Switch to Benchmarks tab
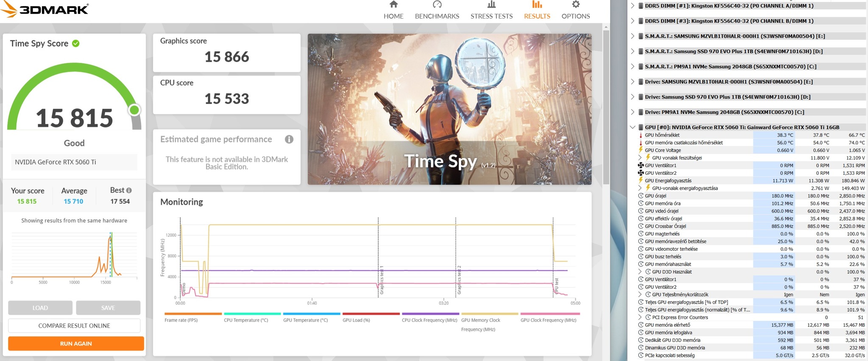Image resolution: width=868 pixels, height=361 pixels. [x=437, y=11]
